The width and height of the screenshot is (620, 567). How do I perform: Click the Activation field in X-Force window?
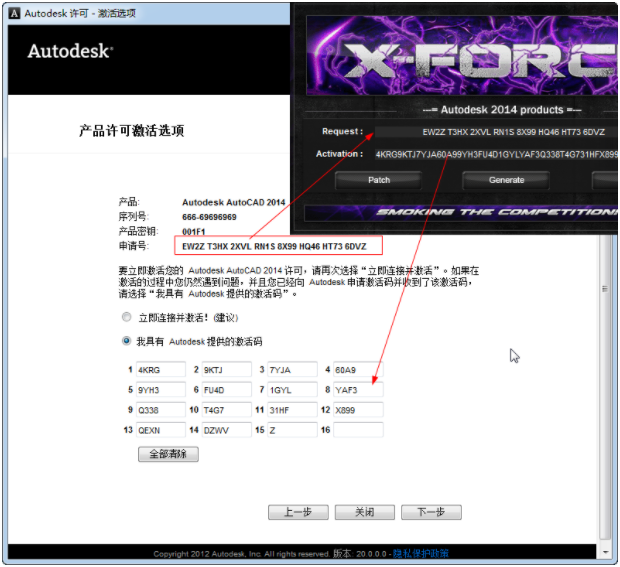tap(496, 154)
